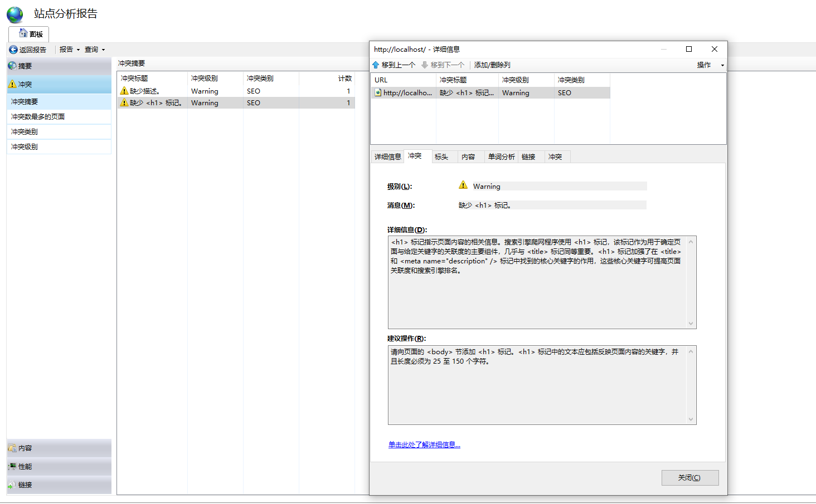Click the 移到上一个 up arrow icon
The width and height of the screenshot is (816, 504).
click(x=376, y=65)
